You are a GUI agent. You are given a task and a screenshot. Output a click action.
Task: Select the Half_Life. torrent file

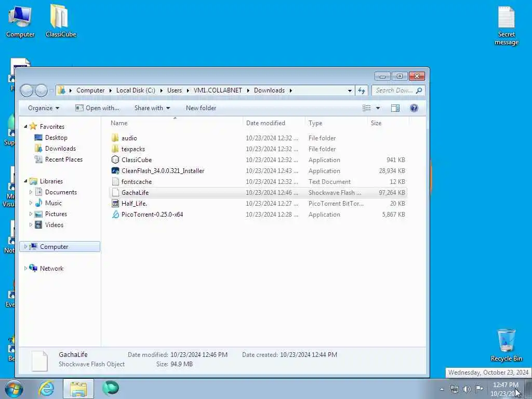[258, 204]
